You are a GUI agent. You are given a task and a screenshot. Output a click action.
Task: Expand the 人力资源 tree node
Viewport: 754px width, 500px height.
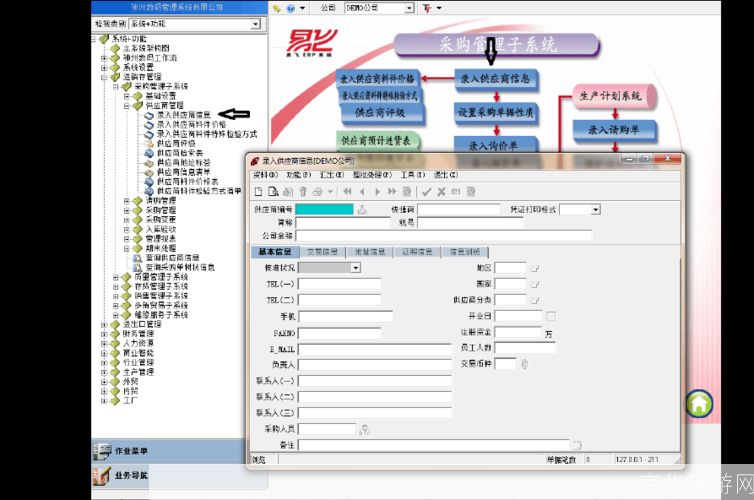point(104,344)
